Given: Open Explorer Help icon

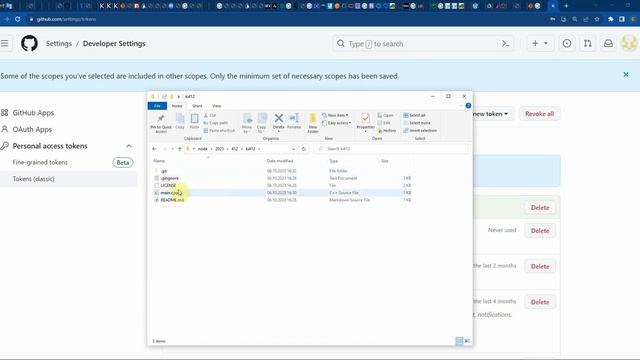Looking at the screenshot, I should point(468,106).
